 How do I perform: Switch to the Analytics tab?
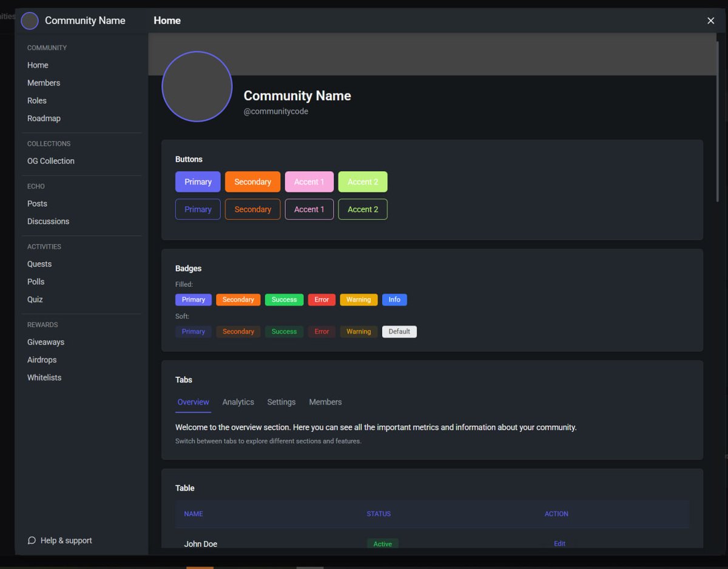point(238,402)
